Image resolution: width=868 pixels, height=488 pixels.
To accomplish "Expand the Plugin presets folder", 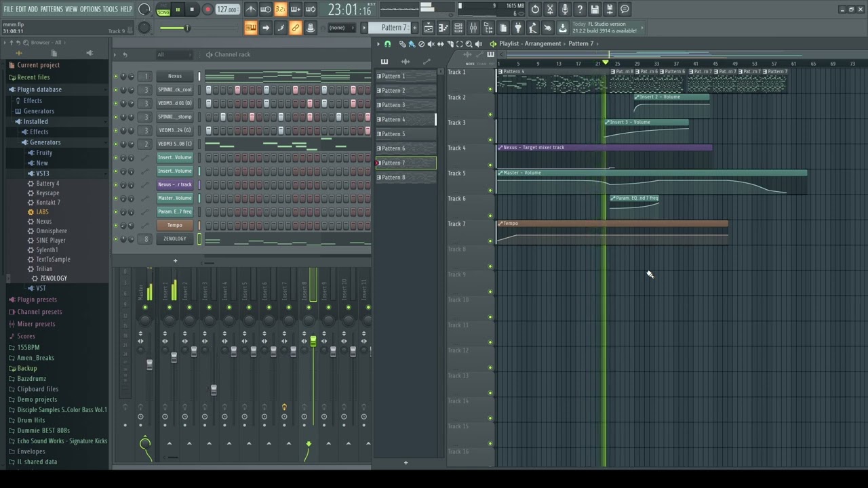I will click(37, 300).
